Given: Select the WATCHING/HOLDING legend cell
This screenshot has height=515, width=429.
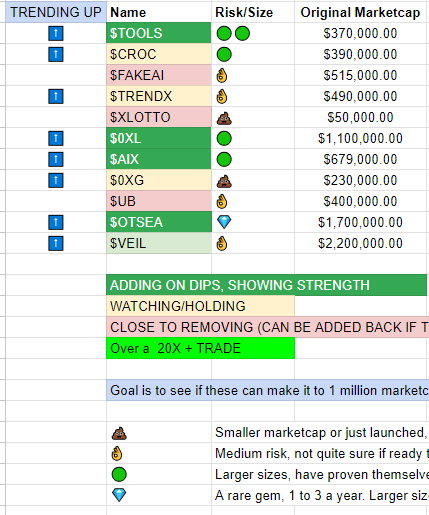Looking at the screenshot, I should click(200, 306).
